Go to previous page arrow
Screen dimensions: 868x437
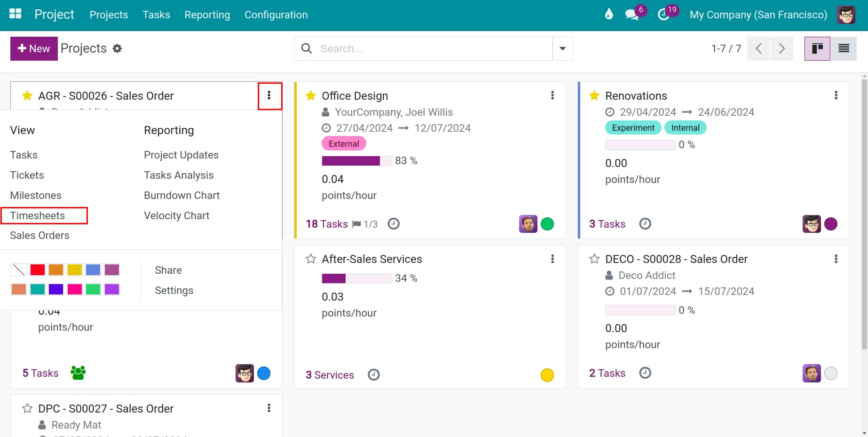click(758, 48)
